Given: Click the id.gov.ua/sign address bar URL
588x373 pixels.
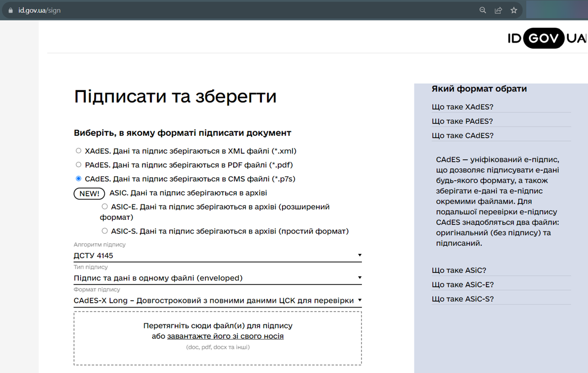Looking at the screenshot, I should [x=39, y=11].
